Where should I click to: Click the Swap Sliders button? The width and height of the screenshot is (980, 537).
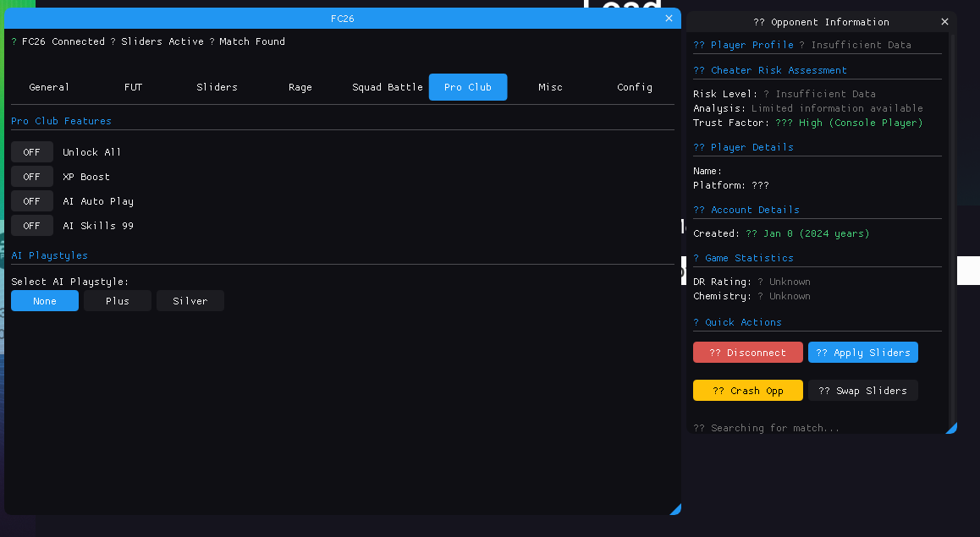pyautogui.click(x=863, y=391)
